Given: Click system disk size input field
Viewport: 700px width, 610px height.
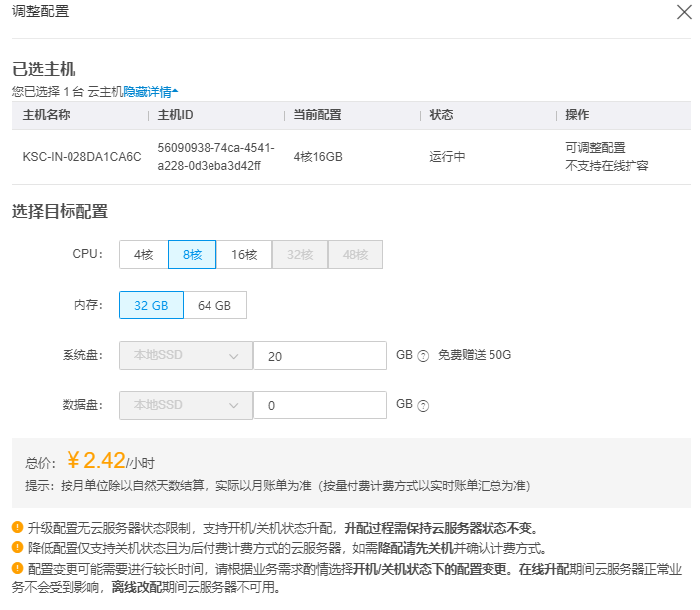Looking at the screenshot, I should tap(320, 356).
